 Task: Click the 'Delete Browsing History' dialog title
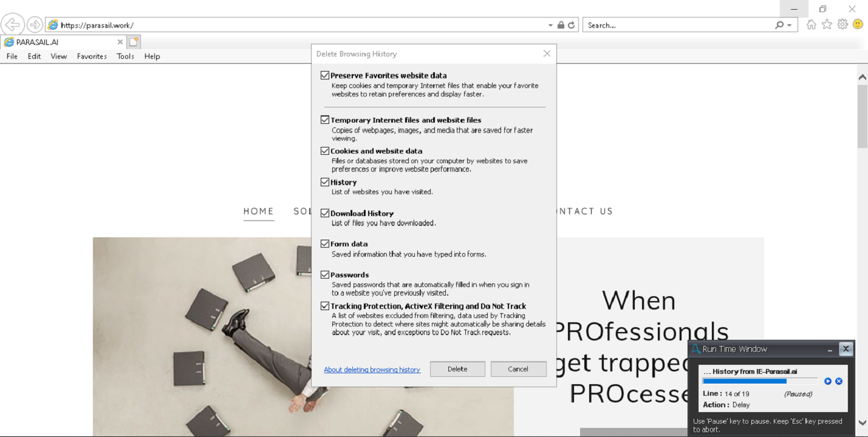(357, 54)
